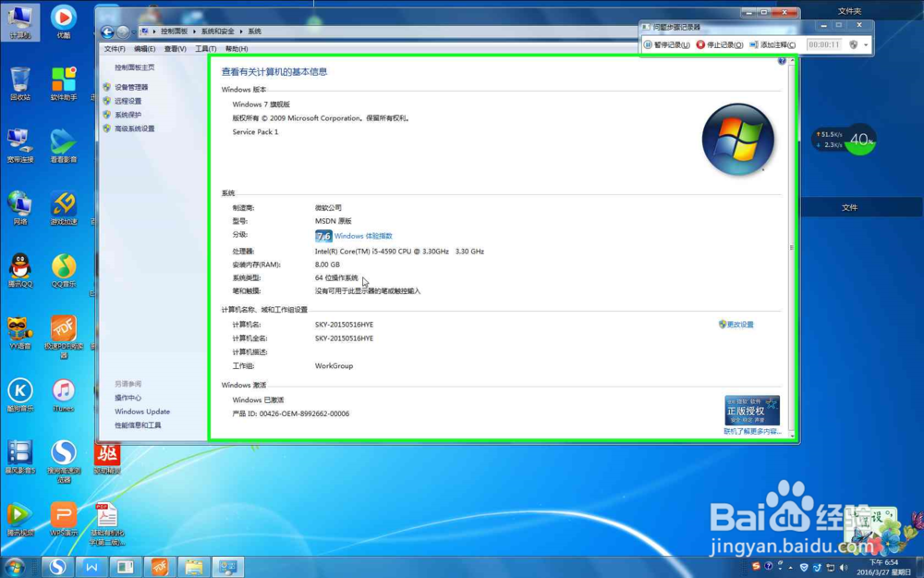924x578 pixels.
Task: Open the steps recorder dropdown arrow
Action: (x=866, y=44)
